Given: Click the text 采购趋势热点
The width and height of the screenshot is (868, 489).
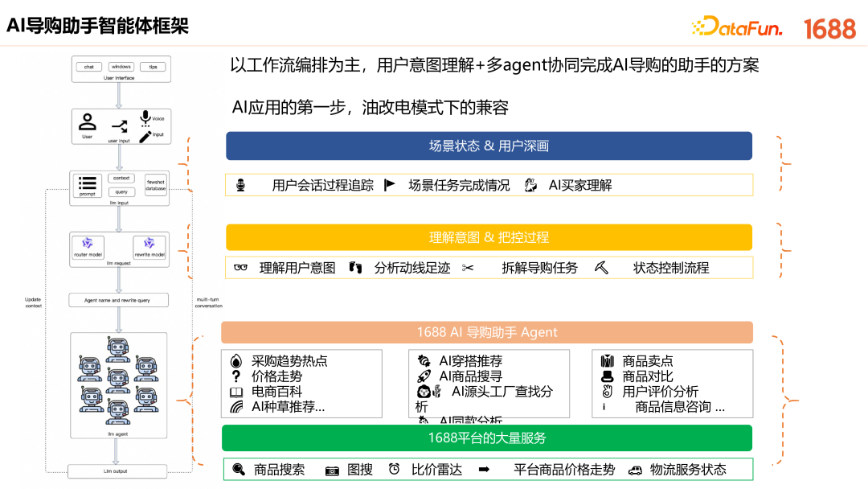Looking at the screenshot, I should click(x=289, y=361).
